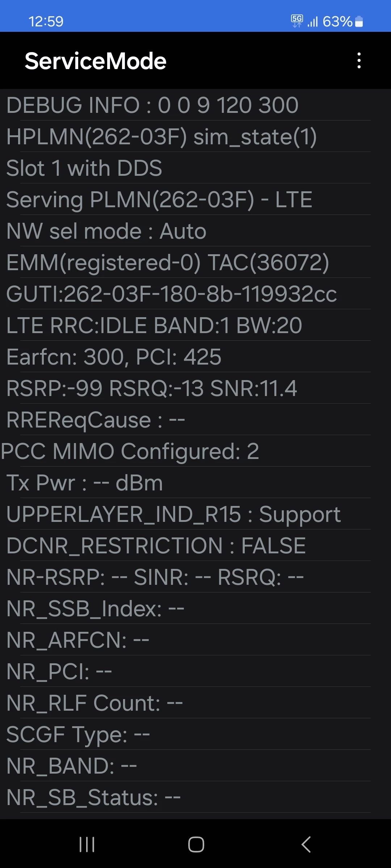Select the DEBUG INFO row

coord(195,105)
